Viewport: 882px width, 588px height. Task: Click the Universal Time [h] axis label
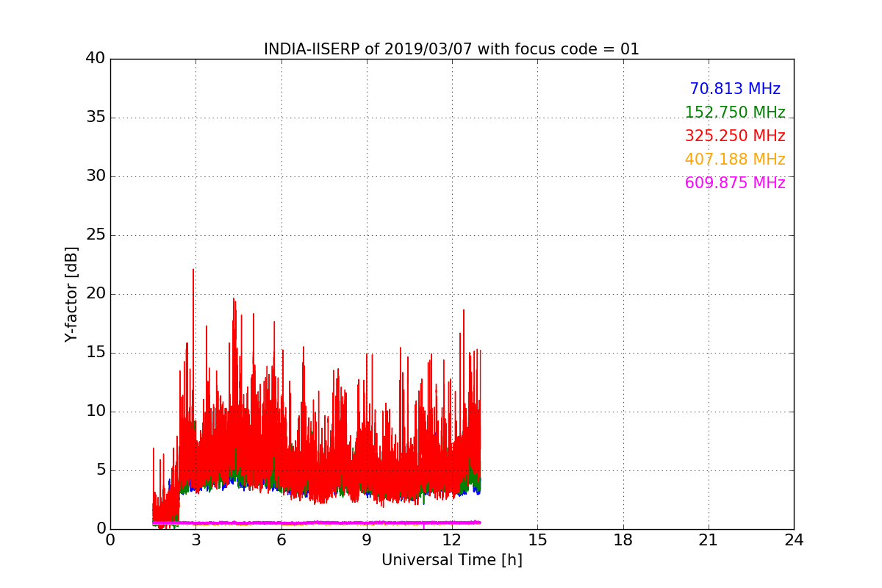click(x=451, y=560)
